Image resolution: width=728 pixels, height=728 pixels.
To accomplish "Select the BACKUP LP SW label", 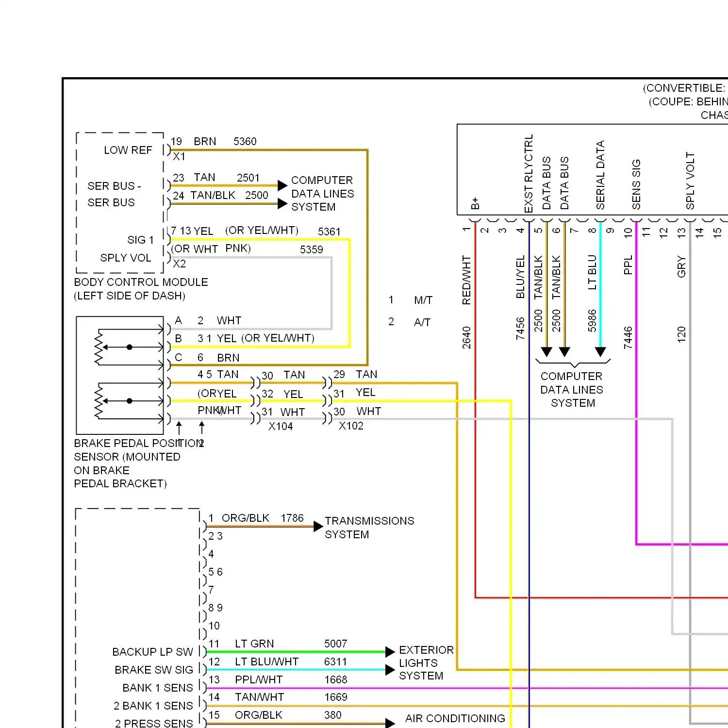I will pos(153,652).
